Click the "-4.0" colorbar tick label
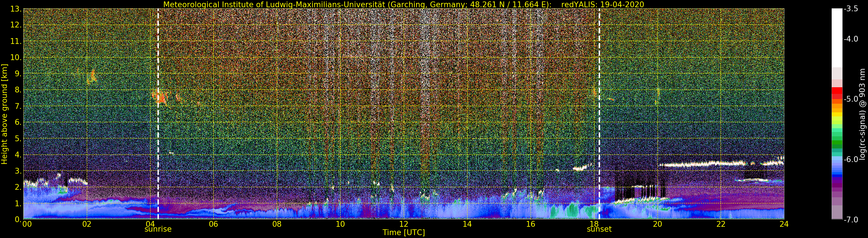 [851, 39]
